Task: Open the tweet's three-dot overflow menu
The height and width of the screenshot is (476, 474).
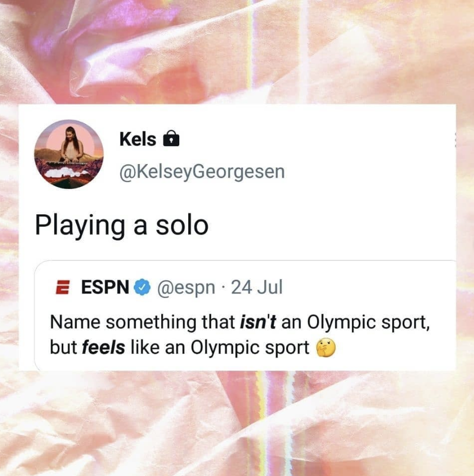Action: click(455, 140)
